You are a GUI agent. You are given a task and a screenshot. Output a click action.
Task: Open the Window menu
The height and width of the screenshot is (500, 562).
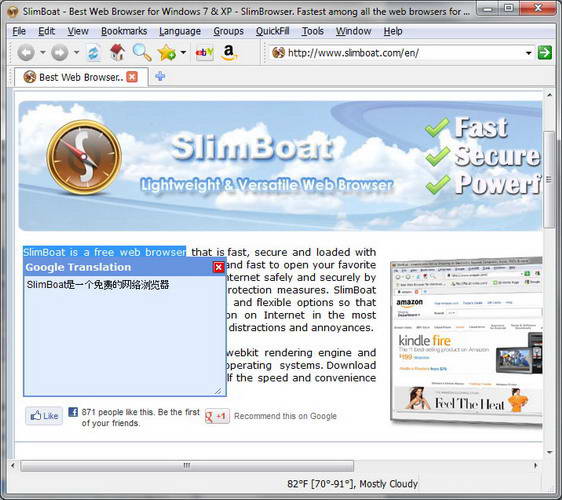click(x=353, y=31)
